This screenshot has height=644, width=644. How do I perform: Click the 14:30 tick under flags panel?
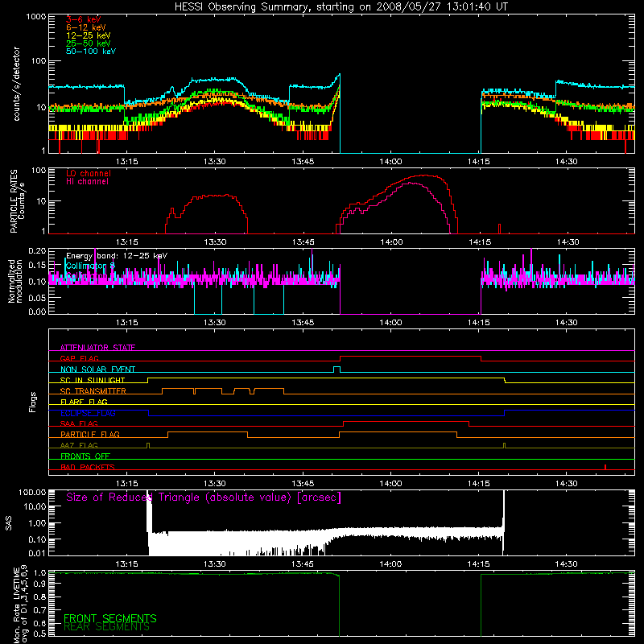click(567, 484)
